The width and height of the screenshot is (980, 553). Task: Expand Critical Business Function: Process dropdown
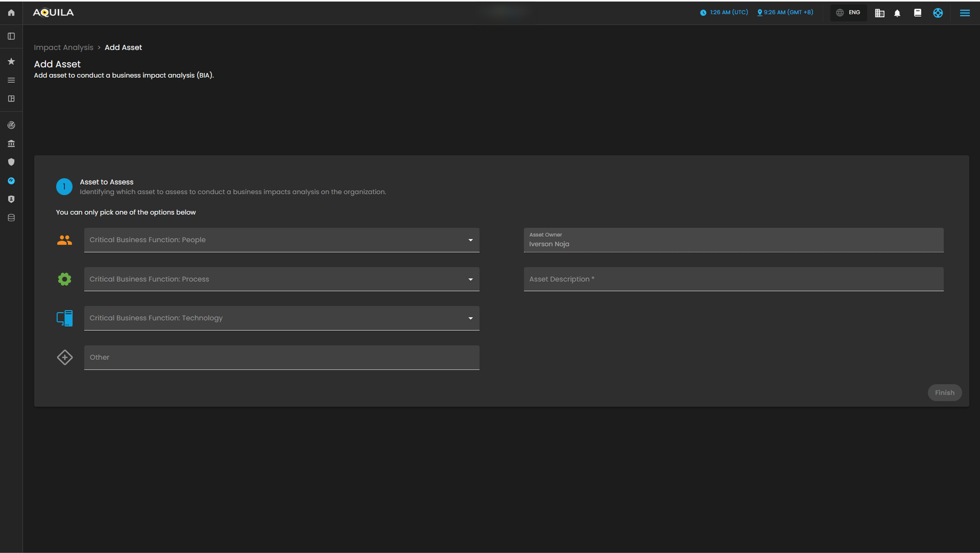[x=281, y=279]
